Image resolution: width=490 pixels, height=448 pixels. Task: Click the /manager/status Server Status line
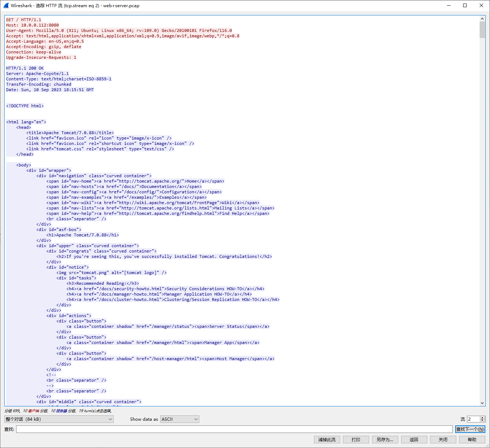coord(168,326)
